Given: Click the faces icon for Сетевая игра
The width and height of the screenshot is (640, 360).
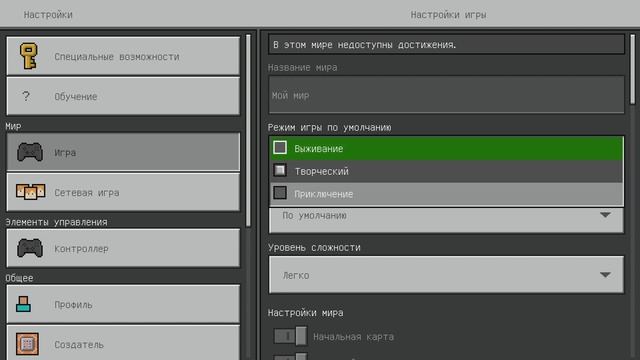Looking at the screenshot, I should [31, 192].
